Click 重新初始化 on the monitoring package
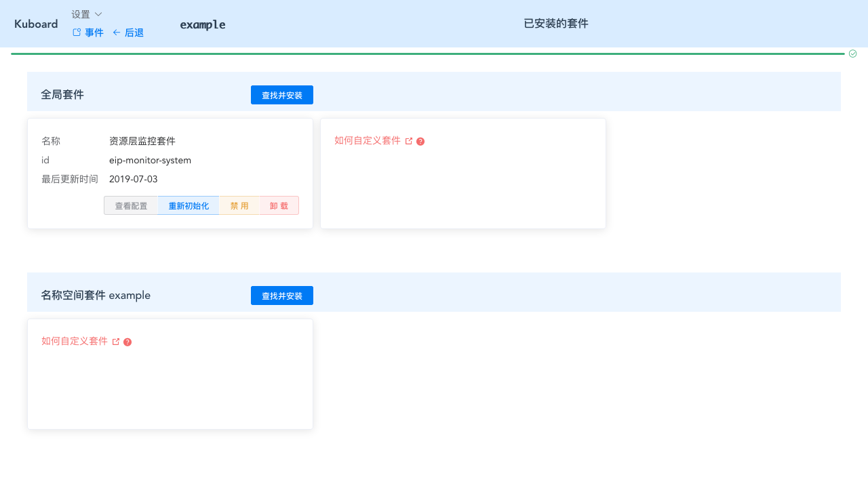 point(189,205)
